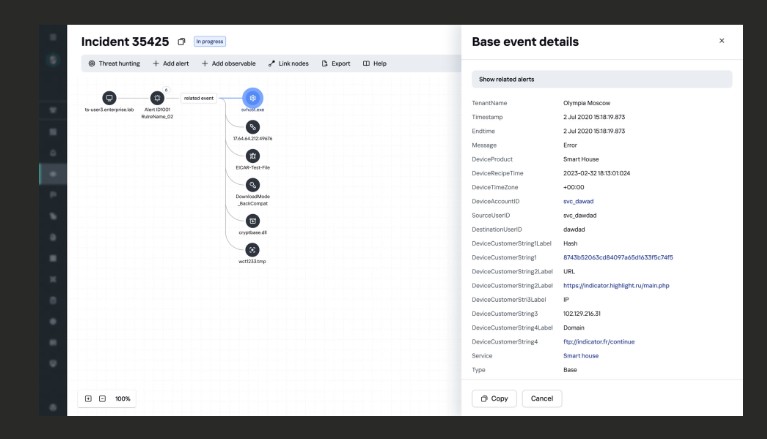Open Threat hunting from the toolbar
This screenshot has width=767, height=439.
click(114, 63)
